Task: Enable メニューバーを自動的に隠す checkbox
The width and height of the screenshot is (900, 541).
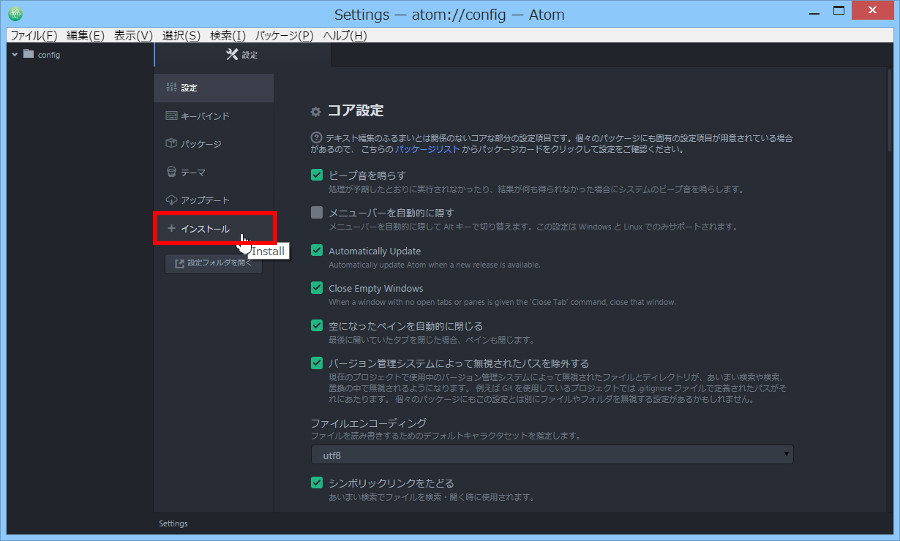Action: [317, 212]
